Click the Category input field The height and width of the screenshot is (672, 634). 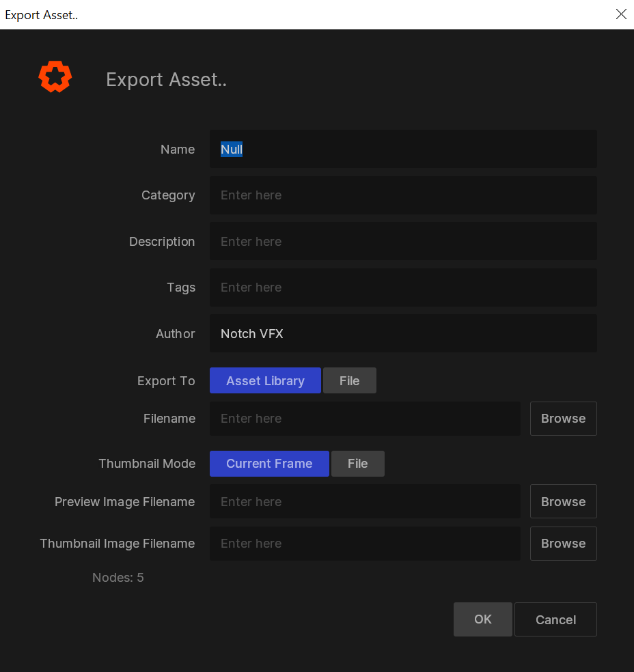(x=403, y=195)
